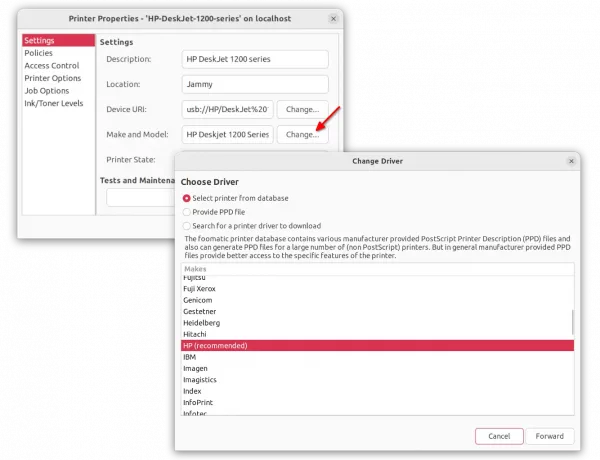This screenshot has width=600, height=460.
Task: Switch to Job Options section
Action: (x=59, y=91)
